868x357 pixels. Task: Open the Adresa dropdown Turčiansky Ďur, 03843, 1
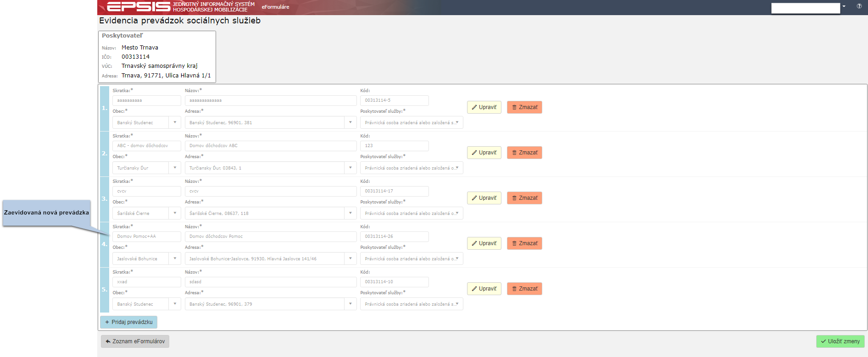(x=271, y=168)
